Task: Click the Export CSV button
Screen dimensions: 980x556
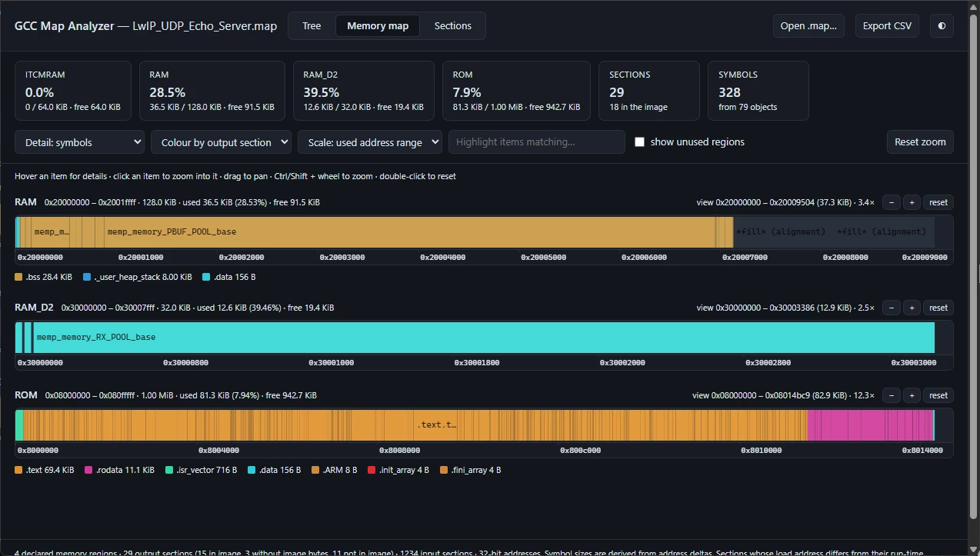Action: coord(887,25)
